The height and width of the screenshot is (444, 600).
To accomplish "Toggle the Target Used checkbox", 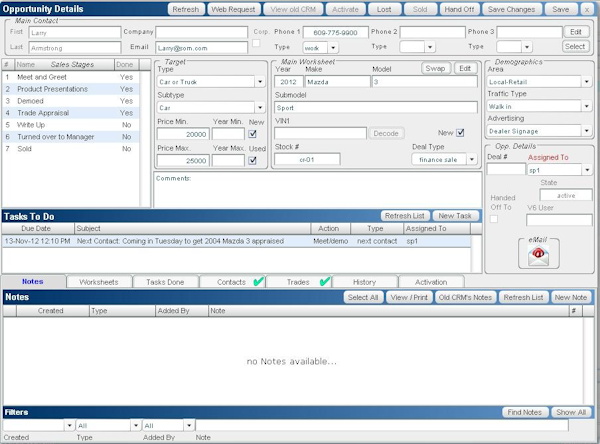I will click(253, 160).
